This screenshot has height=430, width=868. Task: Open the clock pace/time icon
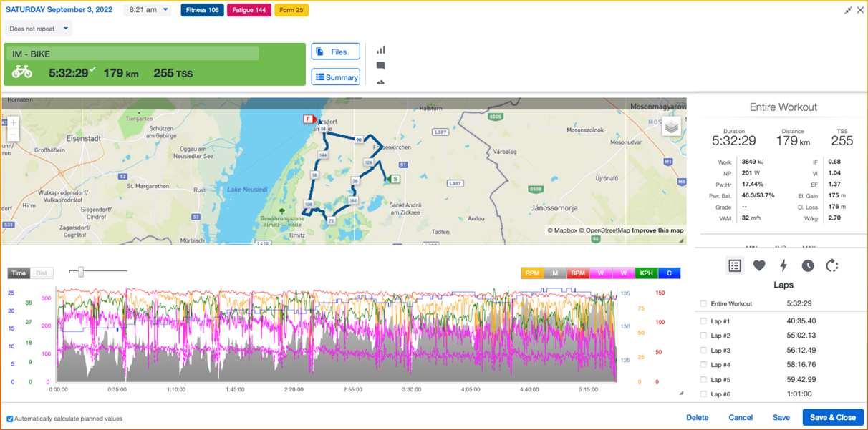[x=808, y=265]
